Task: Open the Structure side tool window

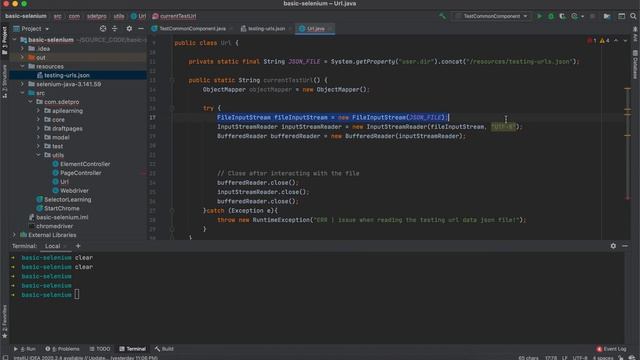Action: [x=4, y=82]
